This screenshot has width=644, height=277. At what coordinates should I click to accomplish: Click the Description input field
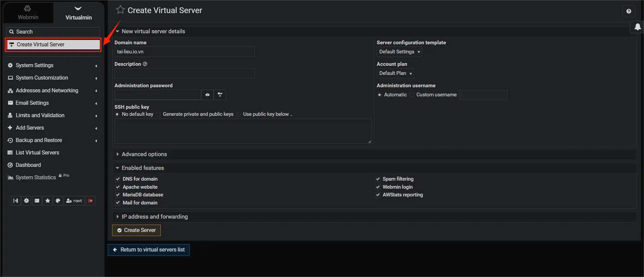click(184, 73)
